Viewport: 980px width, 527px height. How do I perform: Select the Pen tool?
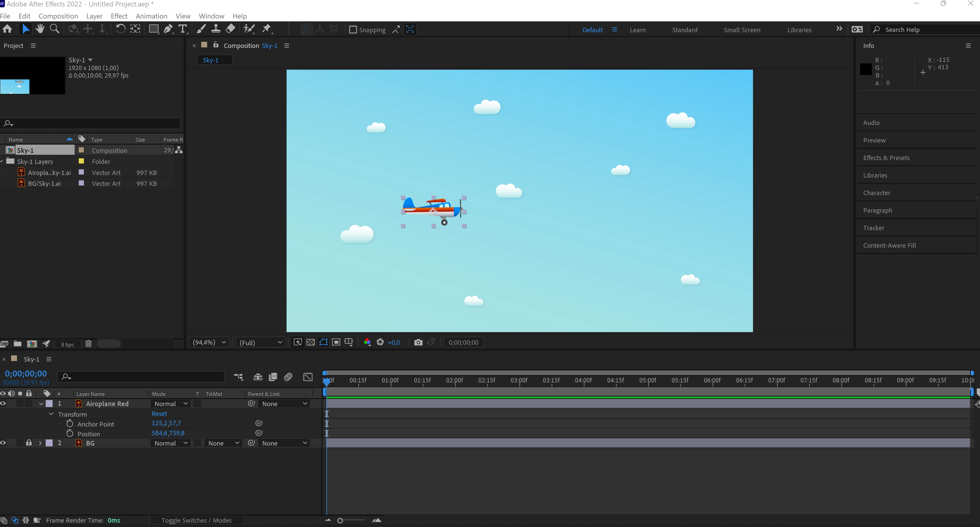(168, 29)
